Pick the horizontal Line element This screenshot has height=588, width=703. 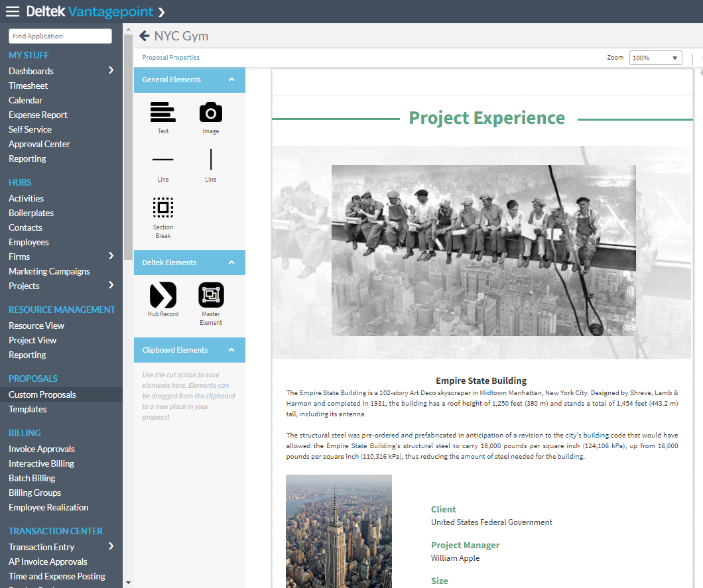(x=162, y=159)
